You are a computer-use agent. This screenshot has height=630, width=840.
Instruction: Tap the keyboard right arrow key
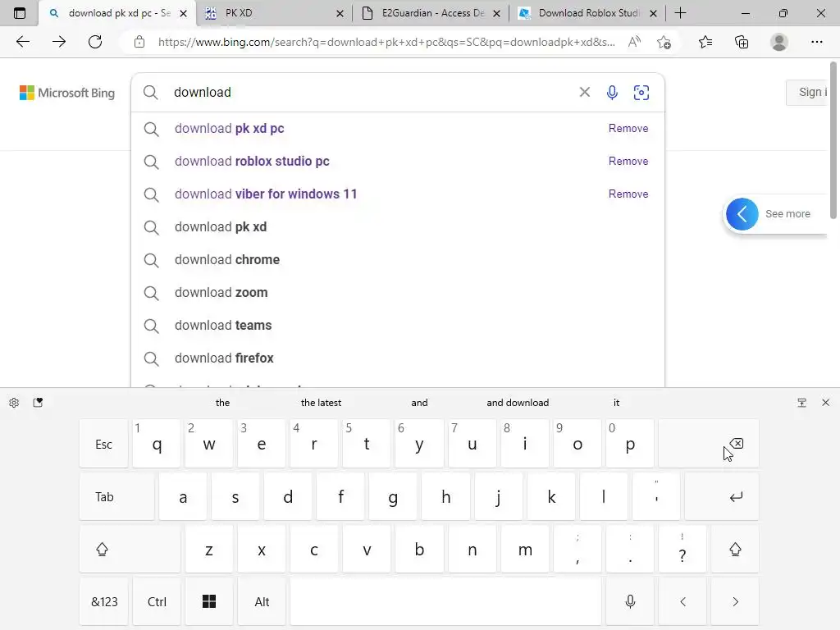click(x=735, y=601)
